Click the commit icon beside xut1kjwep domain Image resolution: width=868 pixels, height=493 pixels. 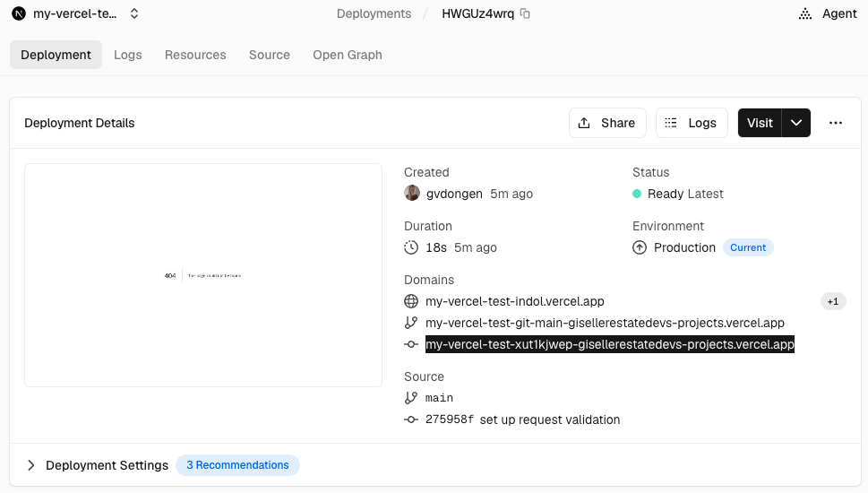click(x=411, y=344)
